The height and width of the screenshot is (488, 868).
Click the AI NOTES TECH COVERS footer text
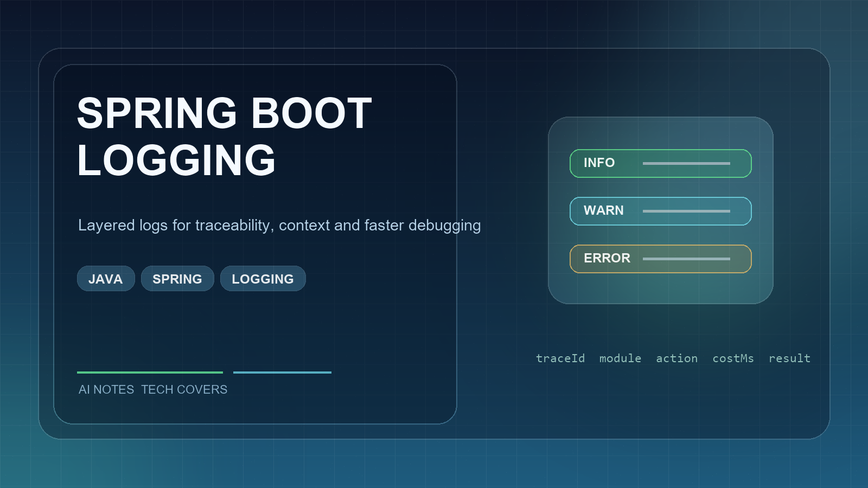153,389
